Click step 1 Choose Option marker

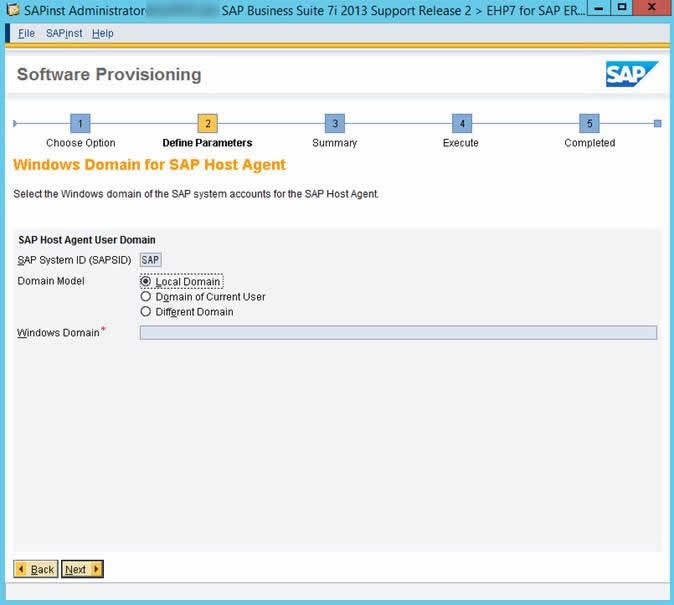pos(80,123)
